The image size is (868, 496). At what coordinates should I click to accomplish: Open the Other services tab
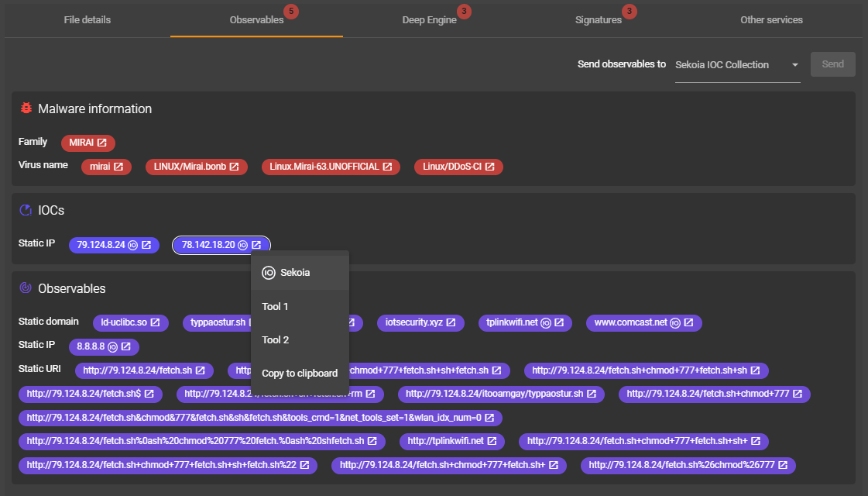(771, 20)
